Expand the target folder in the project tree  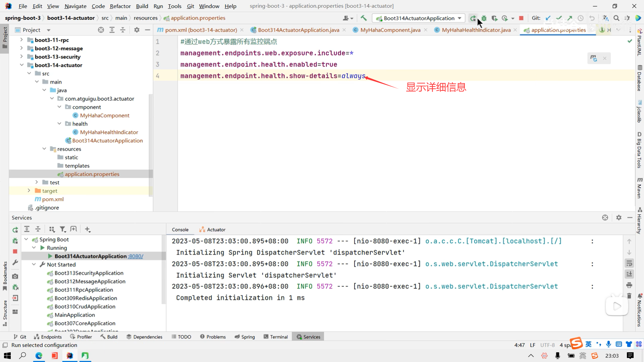coord(29,191)
